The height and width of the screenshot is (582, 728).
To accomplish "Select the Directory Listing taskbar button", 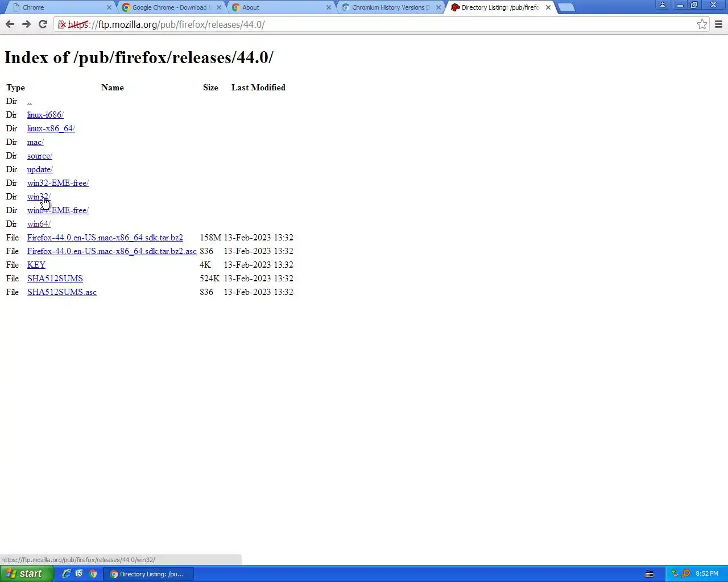I will coord(148,574).
